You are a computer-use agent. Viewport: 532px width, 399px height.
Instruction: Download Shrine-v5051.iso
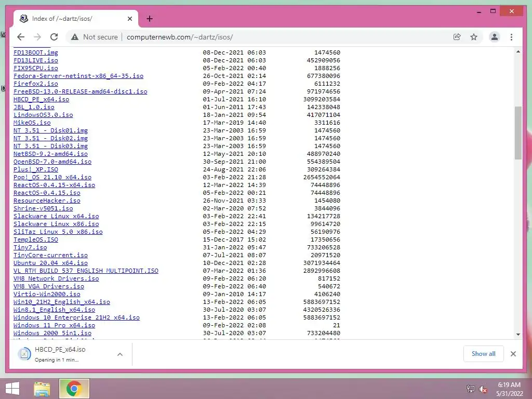tap(43, 209)
